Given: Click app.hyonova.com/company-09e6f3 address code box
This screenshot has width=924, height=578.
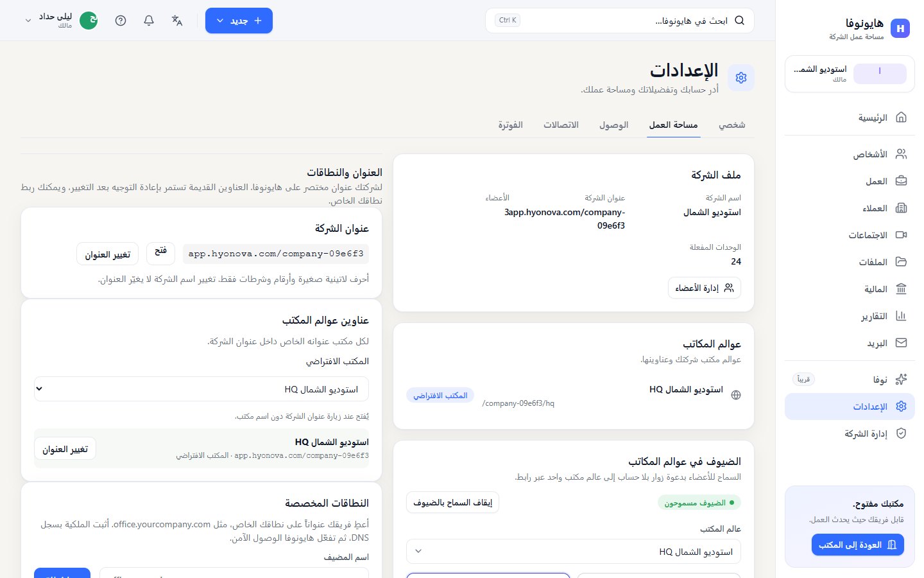Looking at the screenshot, I should click(276, 254).
